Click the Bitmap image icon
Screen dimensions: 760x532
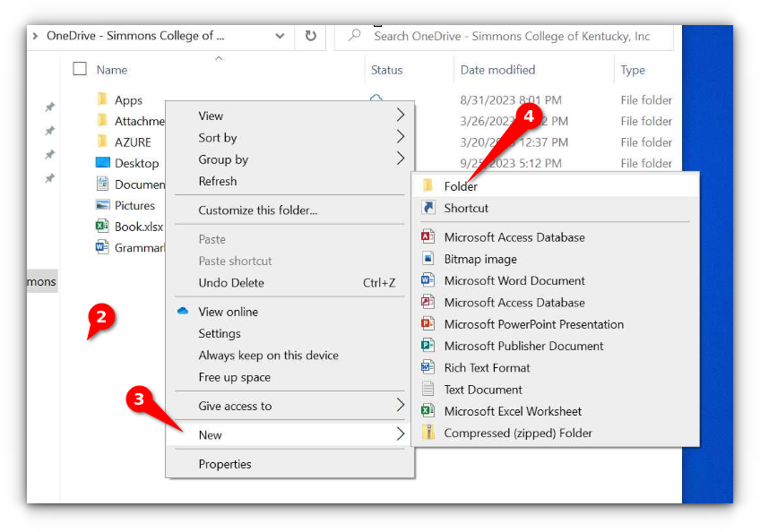click(428, 258)
